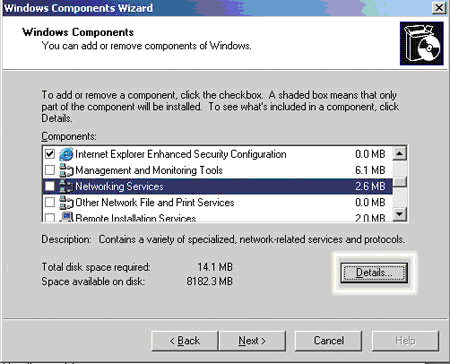Click the components list scrollbar thumb
This screenshot has width=450, height=364.
point(400,182)
